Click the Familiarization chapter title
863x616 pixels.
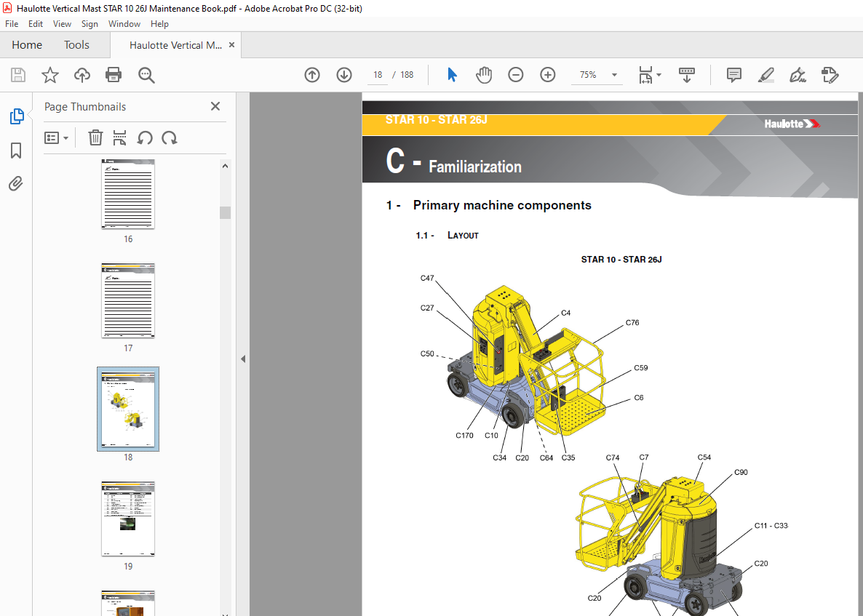click(x=475, y=167)
